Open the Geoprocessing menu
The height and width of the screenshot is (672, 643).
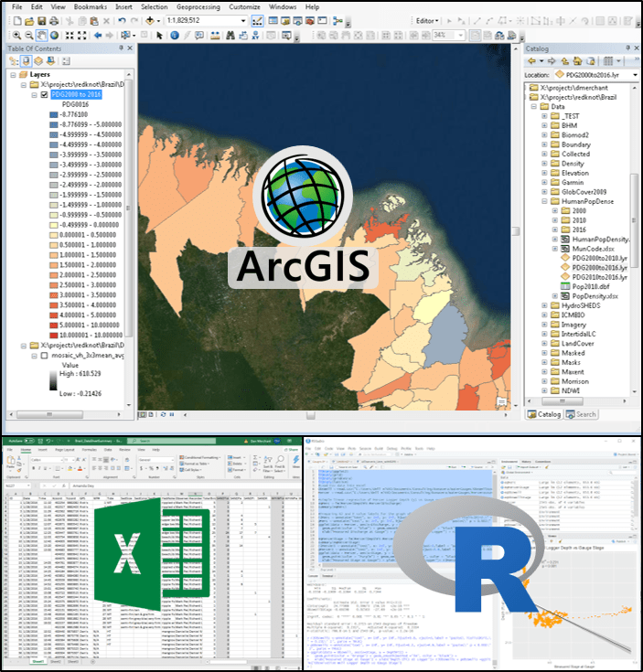198,7
